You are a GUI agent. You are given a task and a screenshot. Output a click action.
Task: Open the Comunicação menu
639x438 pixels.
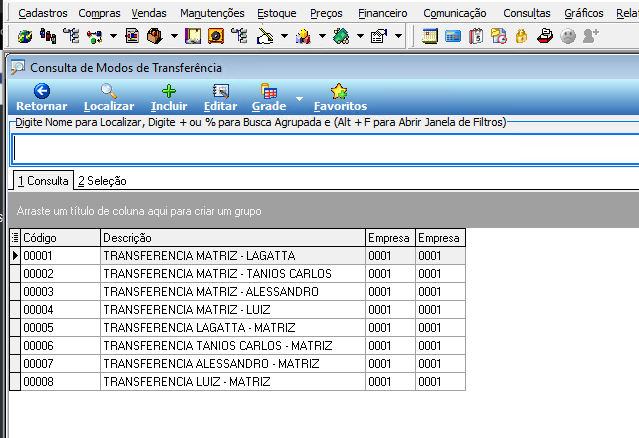455,13
